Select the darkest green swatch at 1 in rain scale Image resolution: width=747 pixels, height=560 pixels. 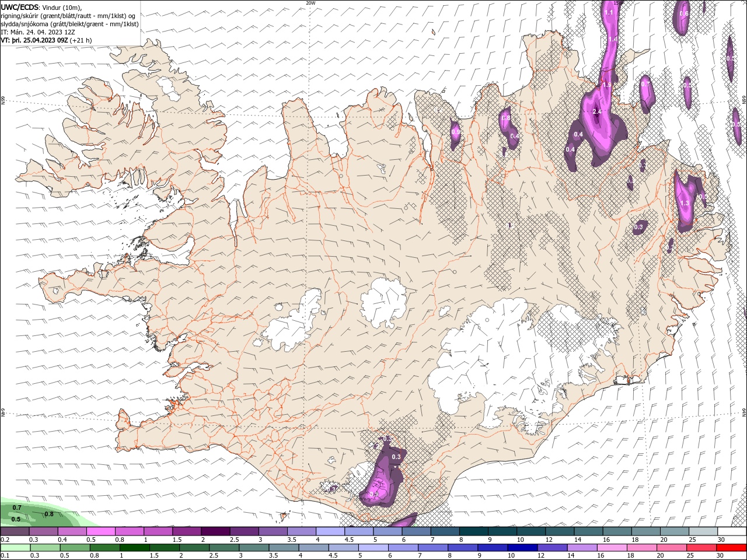click(x=134, y=548)
